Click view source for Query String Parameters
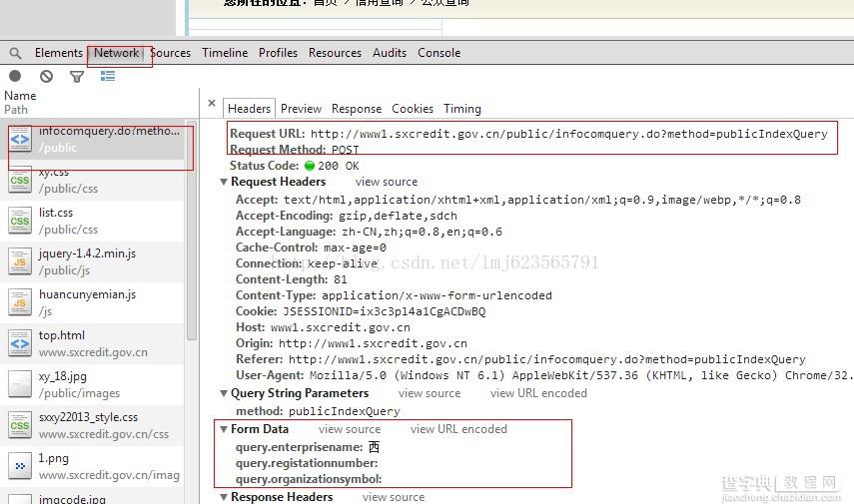The height and width of the screenshot is (504, 854). 429,393
